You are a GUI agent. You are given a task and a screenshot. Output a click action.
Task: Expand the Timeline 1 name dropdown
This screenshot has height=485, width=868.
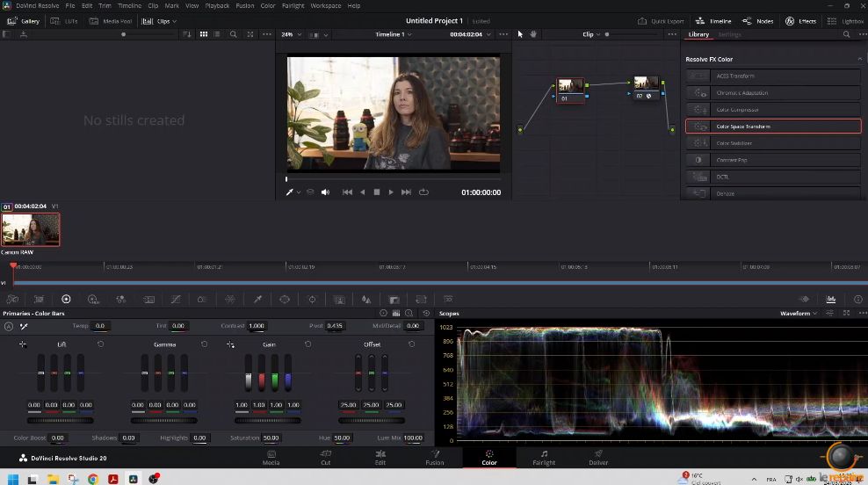[x=394, y=34]
